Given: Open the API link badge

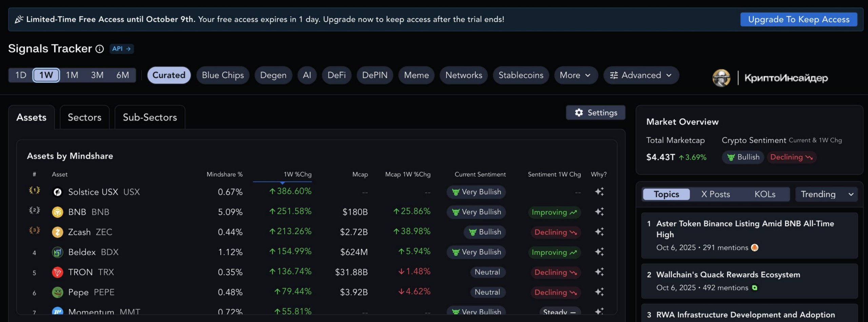Looking at the screenshot, I should point(121,49).
